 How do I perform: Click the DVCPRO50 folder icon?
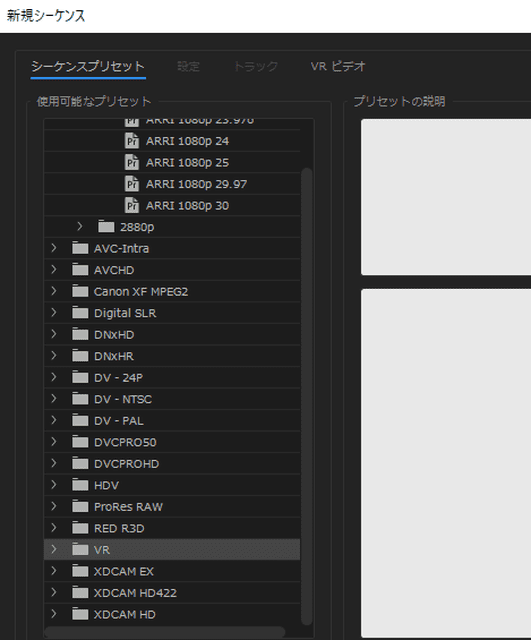[x=80, y=442]
